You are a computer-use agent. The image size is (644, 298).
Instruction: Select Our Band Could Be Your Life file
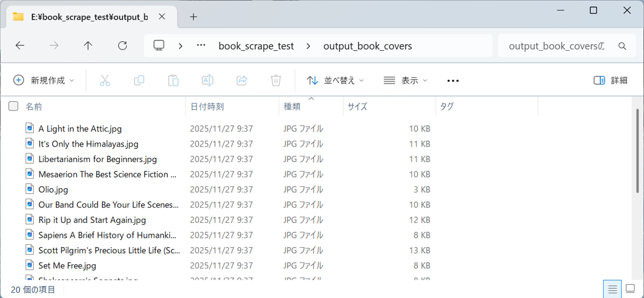[x=109, y=205]
